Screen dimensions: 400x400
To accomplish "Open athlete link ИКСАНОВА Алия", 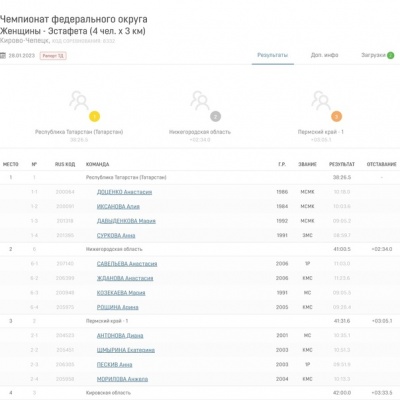I will point(118,207).
